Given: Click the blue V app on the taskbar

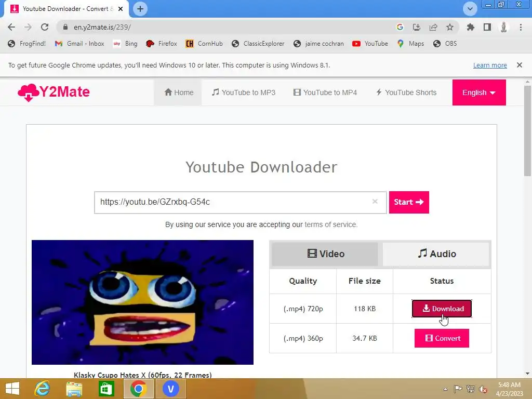Looking at the screenshot, I should pos(170,389).
